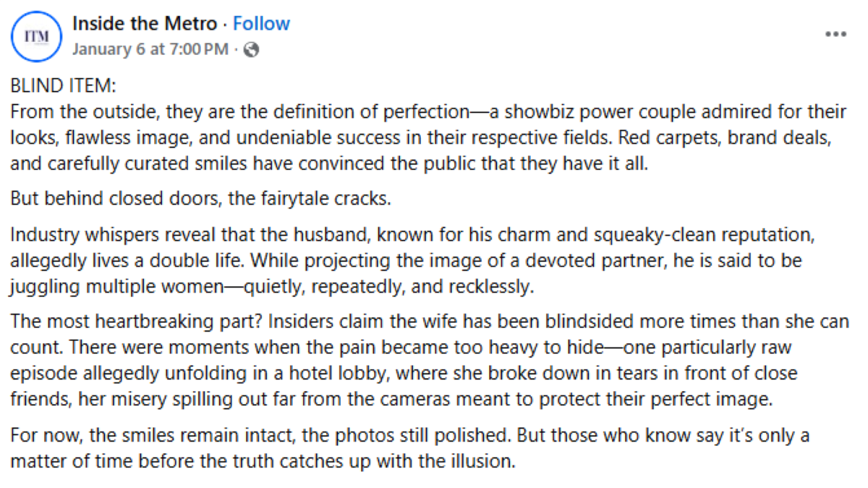The height and width of the screenshot is (488, 868).
Task: Click the line 'But behind closed doors'
Action: [200, 199]
